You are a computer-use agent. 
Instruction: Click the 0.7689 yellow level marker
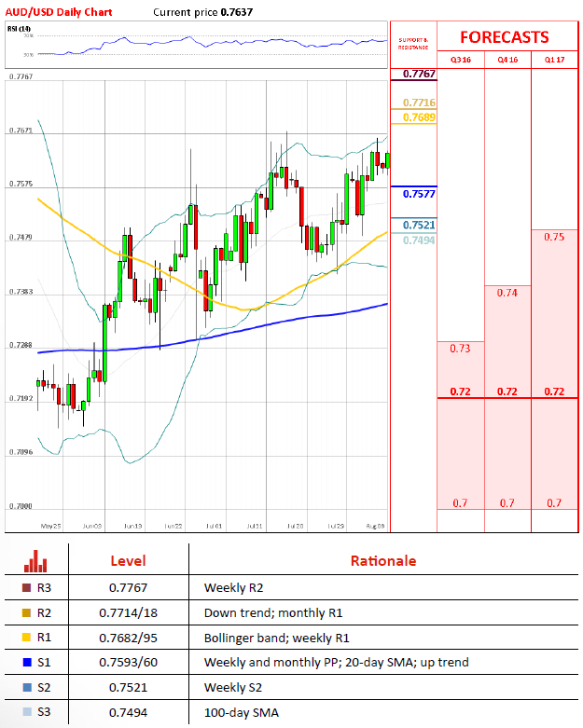coord(419,117)
